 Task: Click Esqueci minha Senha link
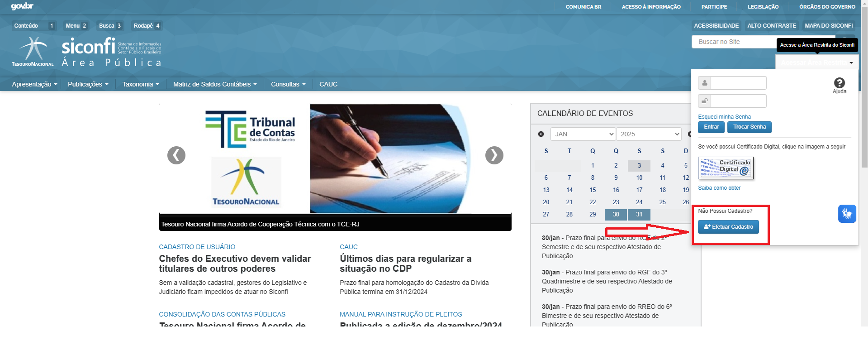point(724,117)
